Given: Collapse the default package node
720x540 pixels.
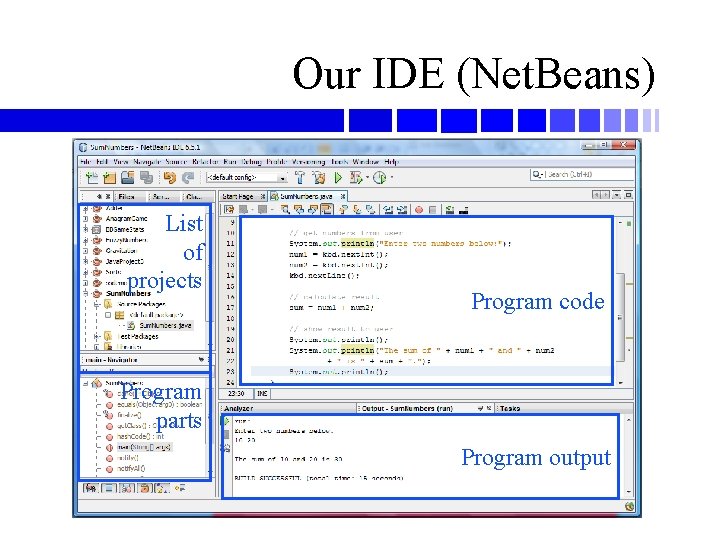Looking at the screenshot, I should (x=108, y=315).
